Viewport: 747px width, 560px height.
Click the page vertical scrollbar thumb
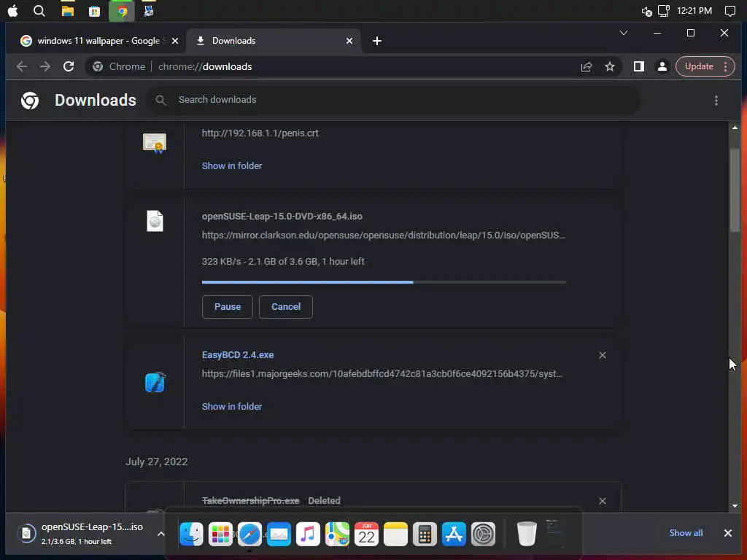coord(735,190)
